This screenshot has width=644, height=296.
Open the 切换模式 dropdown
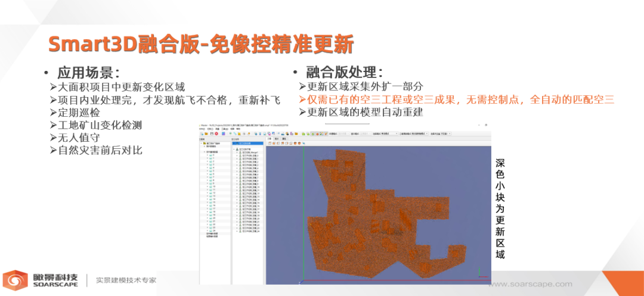pos(344,133)
